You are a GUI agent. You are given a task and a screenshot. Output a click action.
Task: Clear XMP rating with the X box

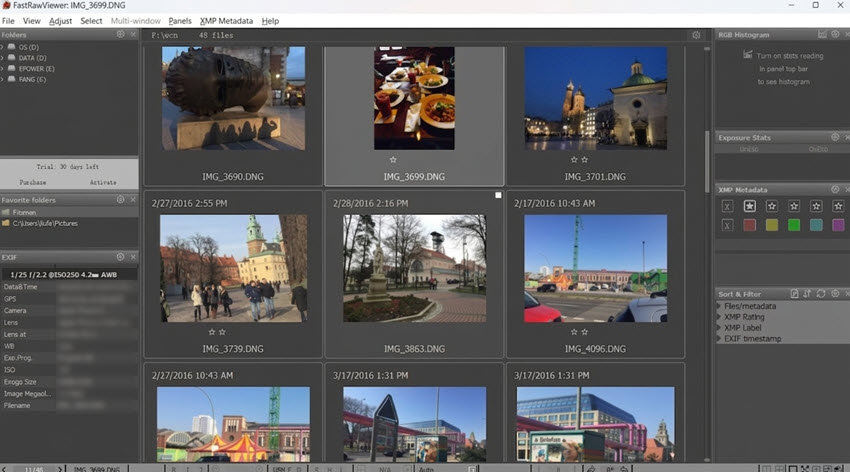tap(727, 206)
